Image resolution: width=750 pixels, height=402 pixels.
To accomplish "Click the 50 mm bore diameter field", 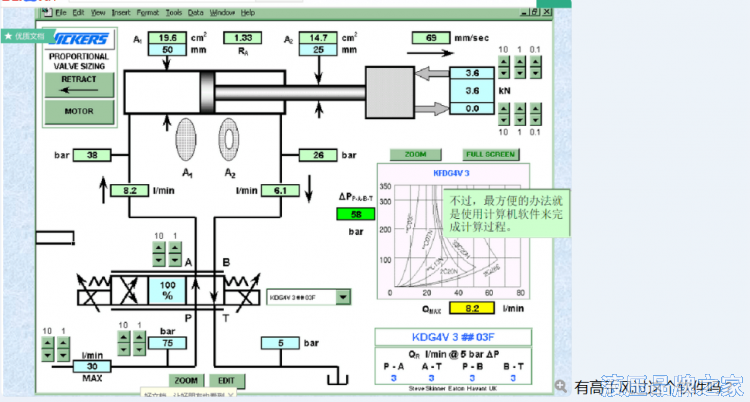I will pos(166,49).
